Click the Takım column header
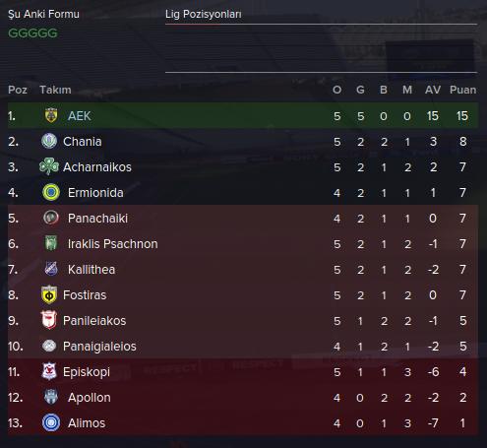 click(55, 90)
